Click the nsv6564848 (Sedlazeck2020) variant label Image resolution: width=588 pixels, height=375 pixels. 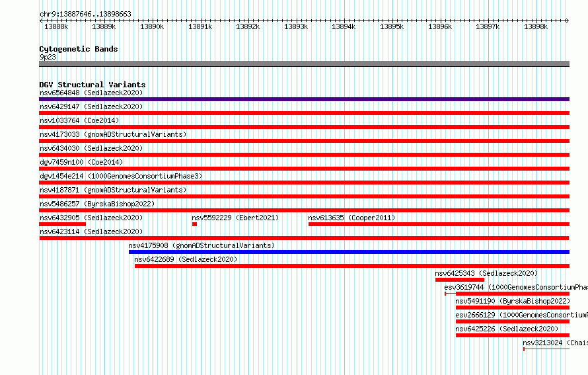pos(91,93)
